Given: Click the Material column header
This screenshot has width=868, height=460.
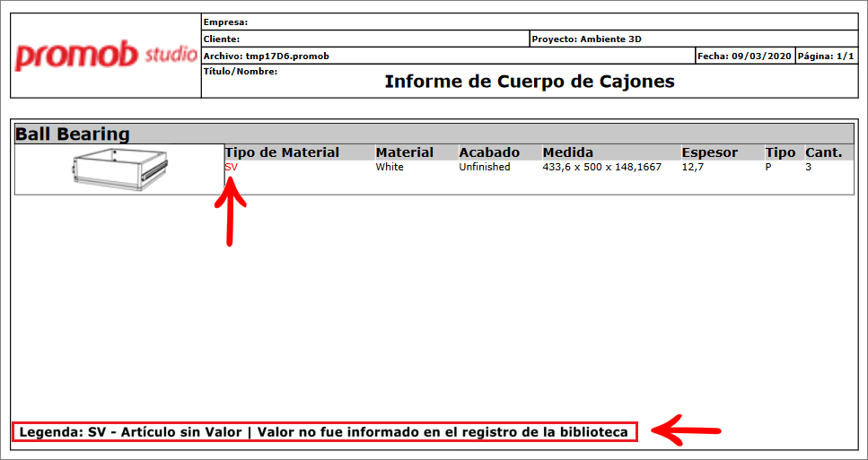Looking at the screenshot, I should click(x=404, y=152).
